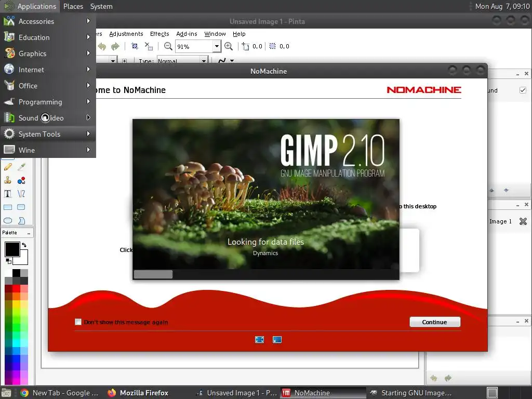Open the Places menu in top panel
This screenshot has width=532, height=399.
73,6
